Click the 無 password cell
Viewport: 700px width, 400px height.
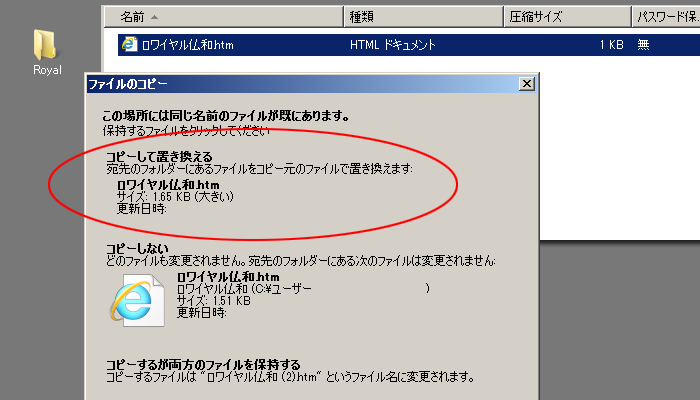click(x=643, y=45)
